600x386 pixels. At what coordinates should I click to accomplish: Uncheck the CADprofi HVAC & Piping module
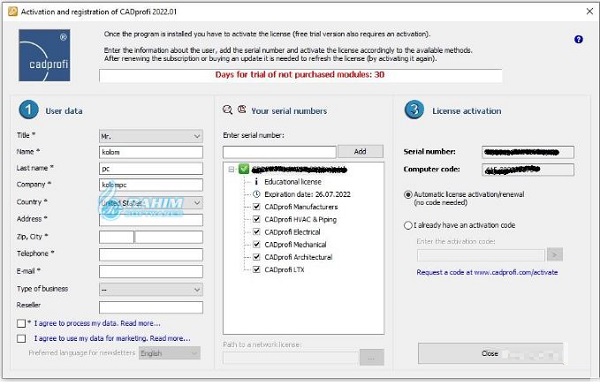click(x=257, y=219)
